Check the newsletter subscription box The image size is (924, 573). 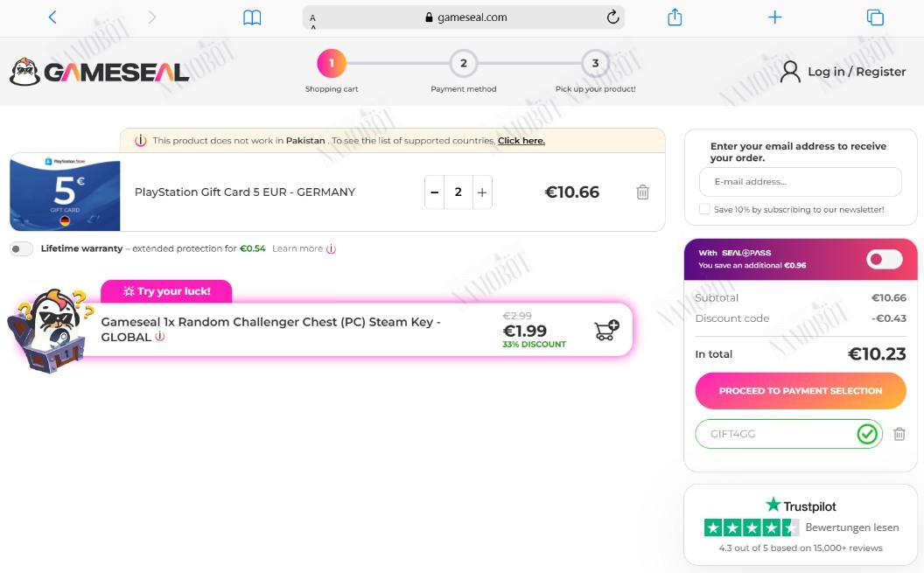(704, 209)
